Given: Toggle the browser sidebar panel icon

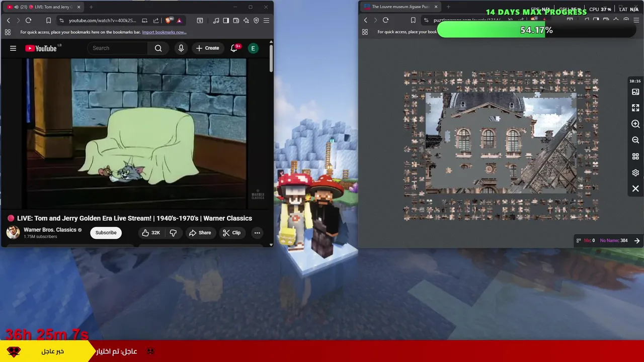Looking at the screenshot, I should pos(226,21).
